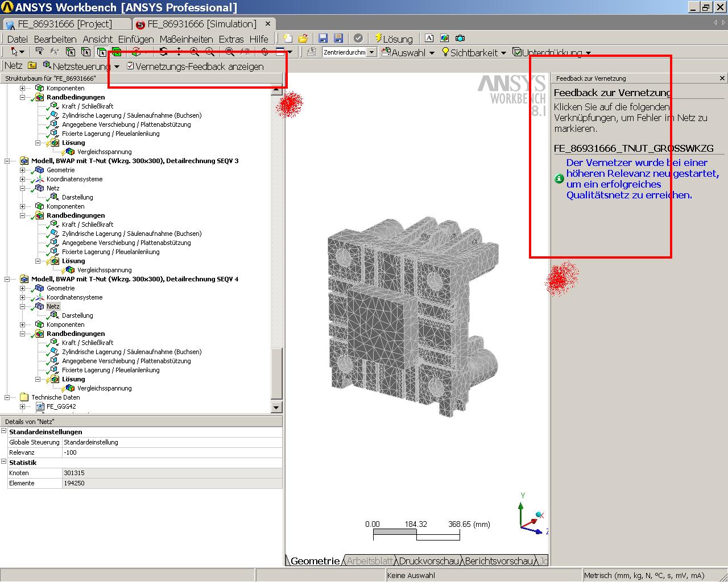
Task: Activate the pan view arrows tool
Action: [x=179, y=52]
